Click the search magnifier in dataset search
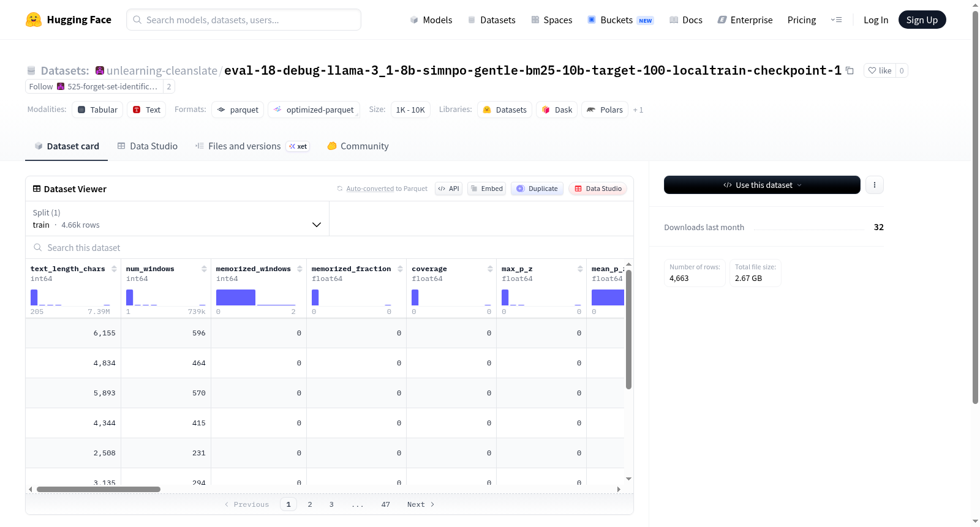The width and height of the screenshot is (980, 527). pos(38,247)
